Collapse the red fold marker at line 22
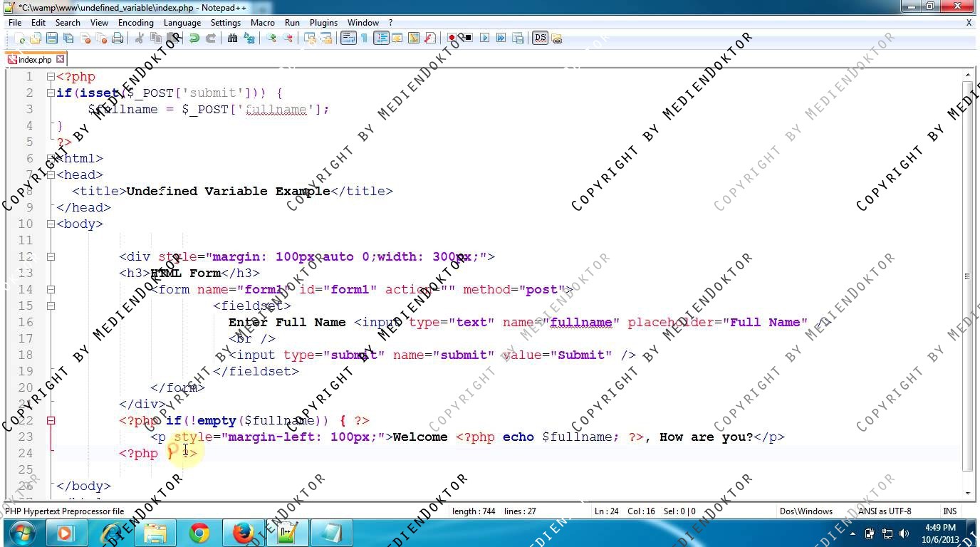Image resolution: width=980 pixels, height=547 pixels. tap(51, 420)
